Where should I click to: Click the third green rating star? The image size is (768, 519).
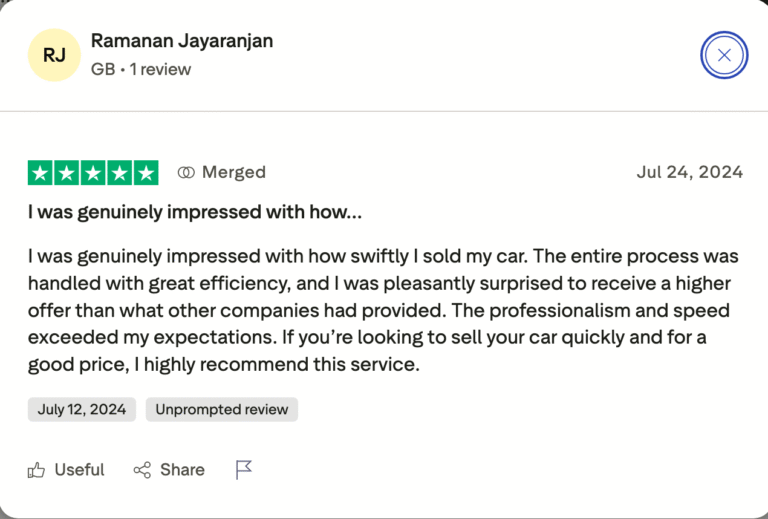[93, 172]
